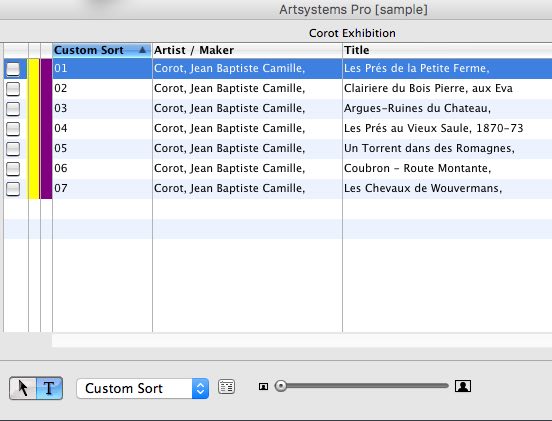Click the large thumbnail size icon
Image resolution: width=552 pixels, height=421 pixels.
pos(463,386)
